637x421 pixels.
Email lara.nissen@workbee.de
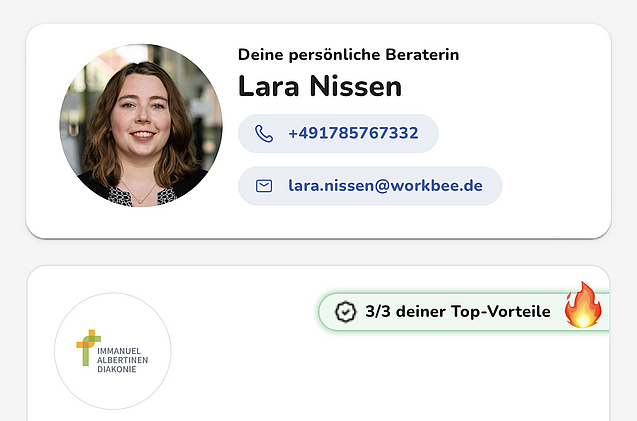(385, 186)
